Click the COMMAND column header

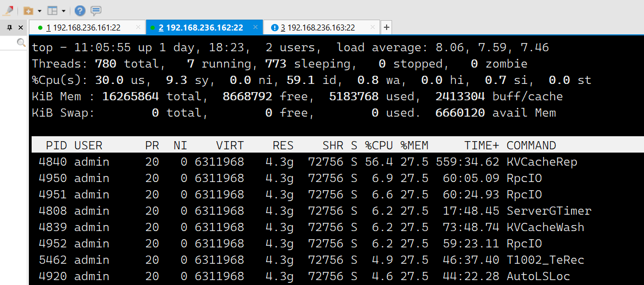pos(531,145)
